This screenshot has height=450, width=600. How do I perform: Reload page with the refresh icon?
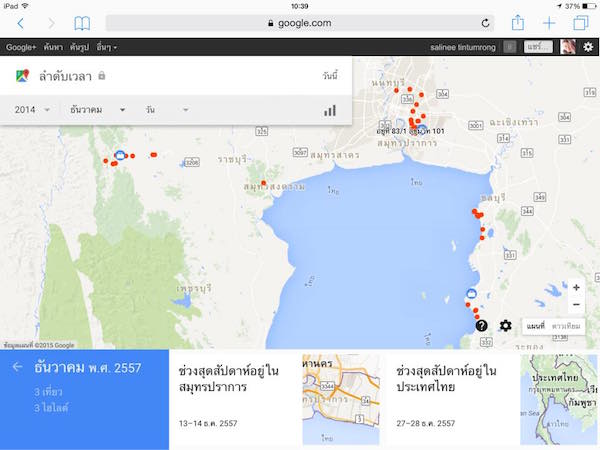[x=486, y=22]
